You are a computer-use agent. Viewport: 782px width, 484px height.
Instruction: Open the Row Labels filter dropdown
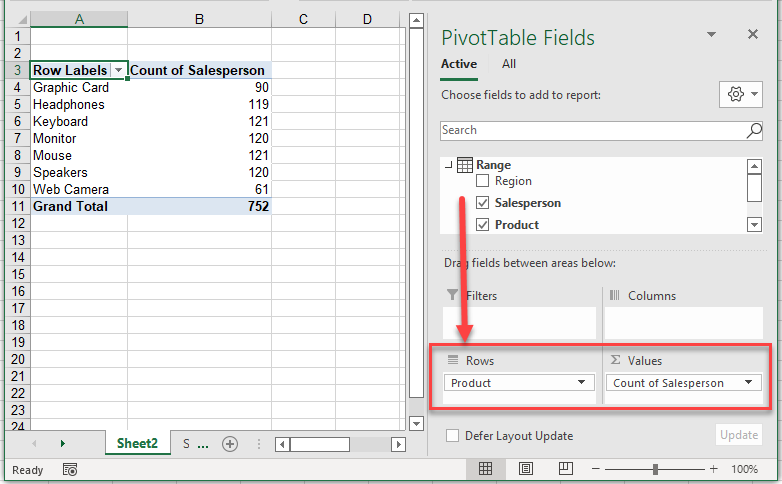119,70
